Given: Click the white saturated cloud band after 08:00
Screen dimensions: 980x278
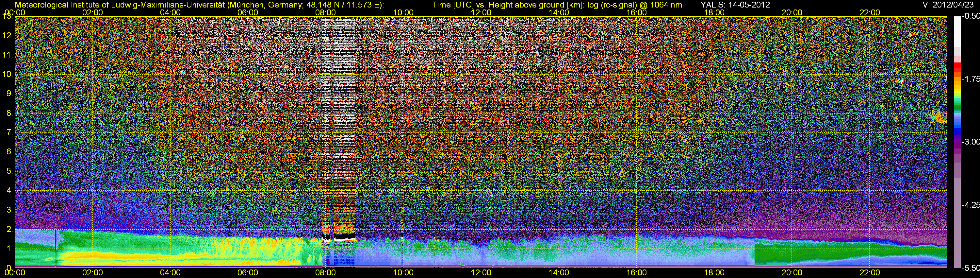Looking at the screenshot, I should point(344,239).
